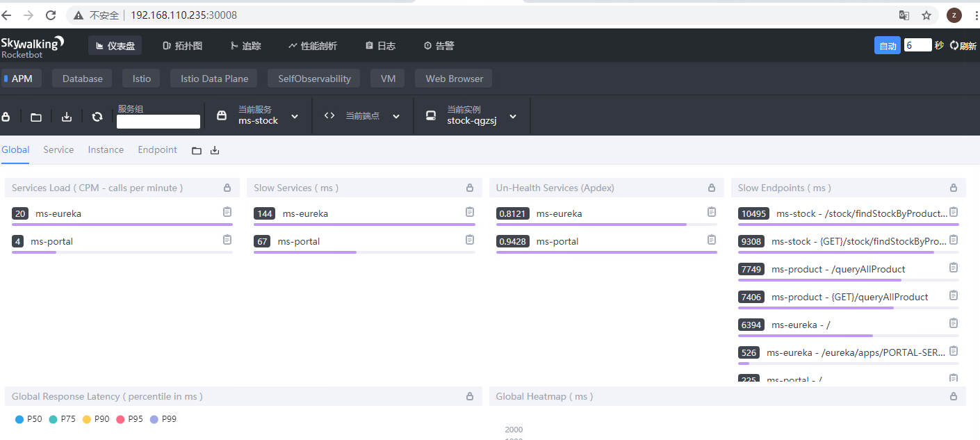
Task: Click the download icon in dashboard toolbar
Action: 67,117
